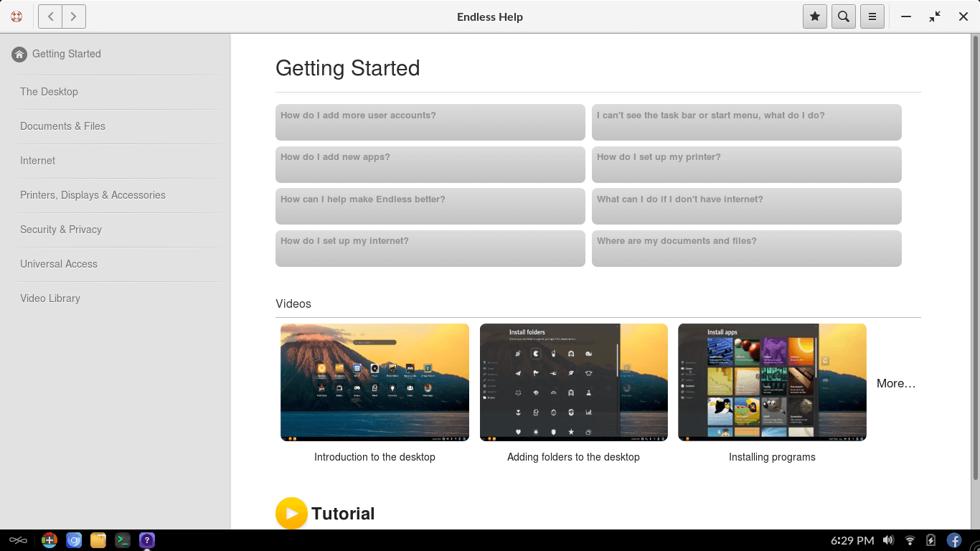
Task: Play the Installing programs video thumbnail
Action: pyautogui.click(x=772, y=382)
